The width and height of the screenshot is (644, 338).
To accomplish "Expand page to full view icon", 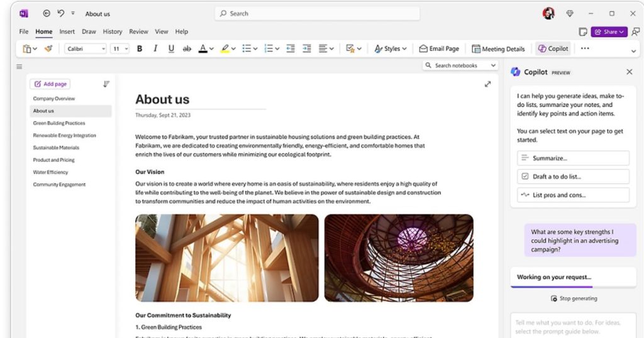I will [487, 84].
